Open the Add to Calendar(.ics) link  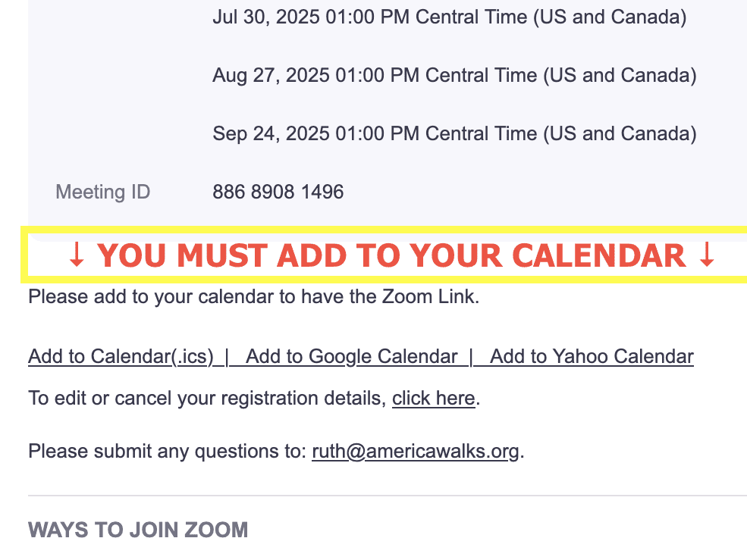tap(121, 357)
